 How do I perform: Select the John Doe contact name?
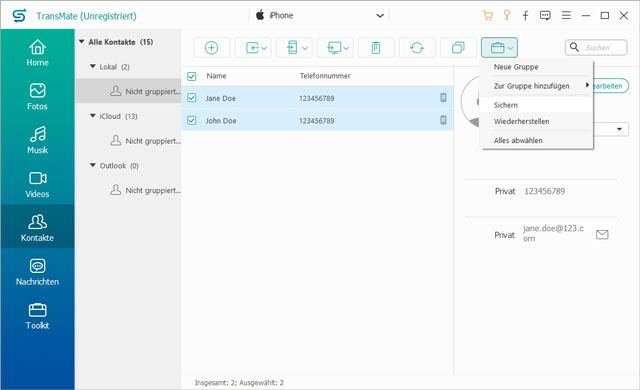point(221,121)
